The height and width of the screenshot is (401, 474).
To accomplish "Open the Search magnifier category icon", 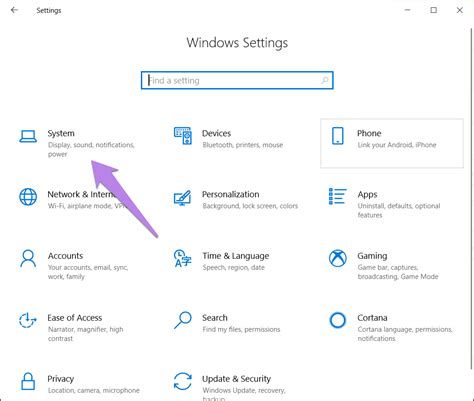I will [x=183, y=320].
